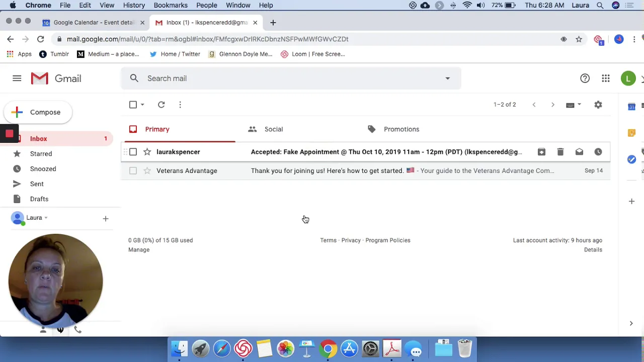The height and width of the screenshot is (362, 644).
Task: Compose a new email
Action: click(x=38, y=112)
